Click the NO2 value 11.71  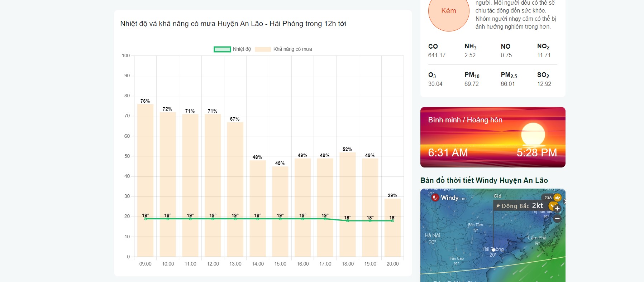(x=544, y=55)
